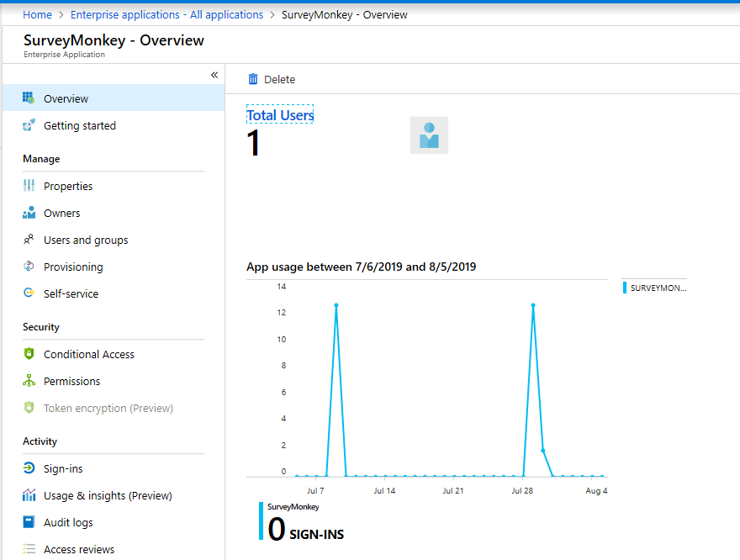Open Getting started in the sidebar
Screen dimensions: 740x560
[x=114, y=125]
